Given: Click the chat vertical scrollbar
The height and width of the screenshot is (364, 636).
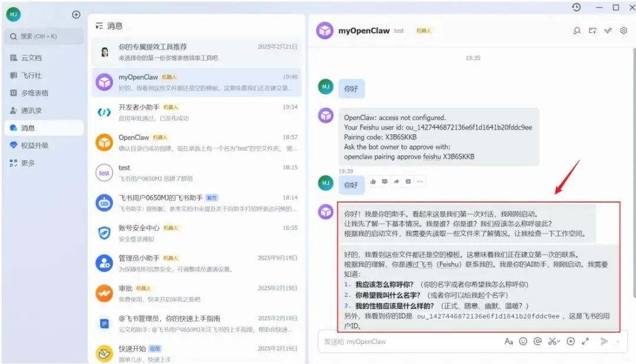Looking at the screenshot, I should 634,173.
